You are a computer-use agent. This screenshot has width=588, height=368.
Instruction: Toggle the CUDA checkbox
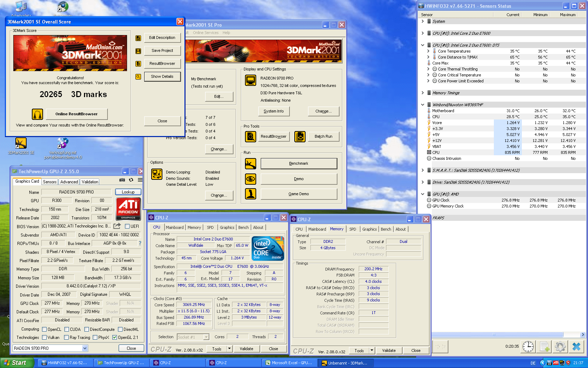tap(66, 329)
